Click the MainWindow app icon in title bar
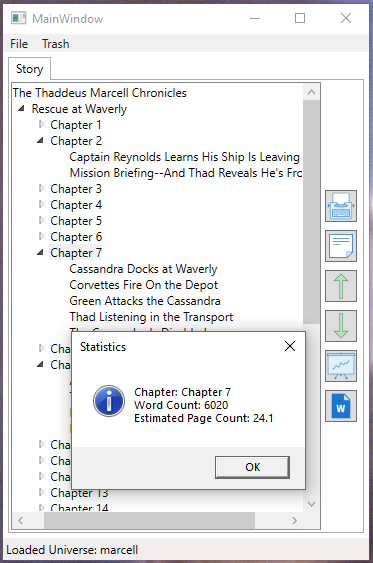This screenshot has width=373, height=563. 18,18
